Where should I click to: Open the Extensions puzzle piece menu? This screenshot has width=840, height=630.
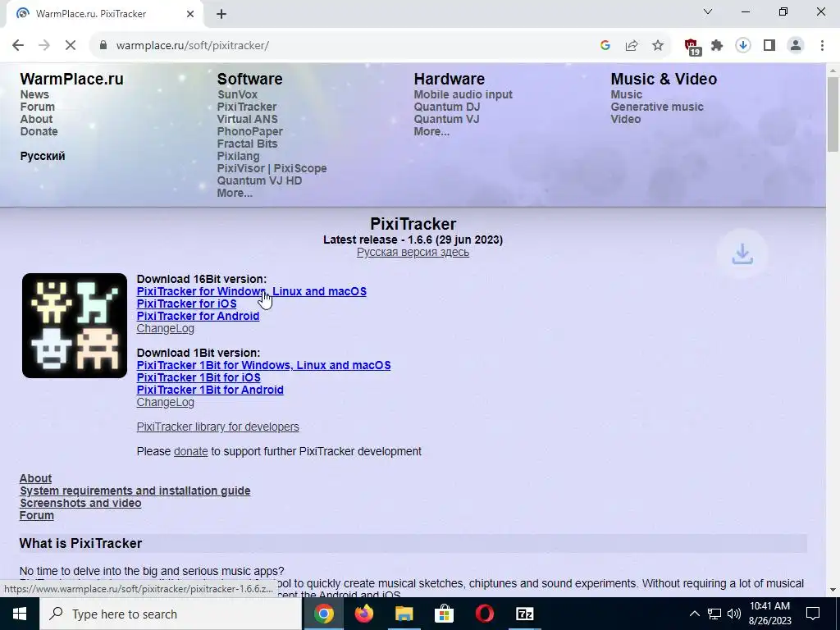(717, 46)
